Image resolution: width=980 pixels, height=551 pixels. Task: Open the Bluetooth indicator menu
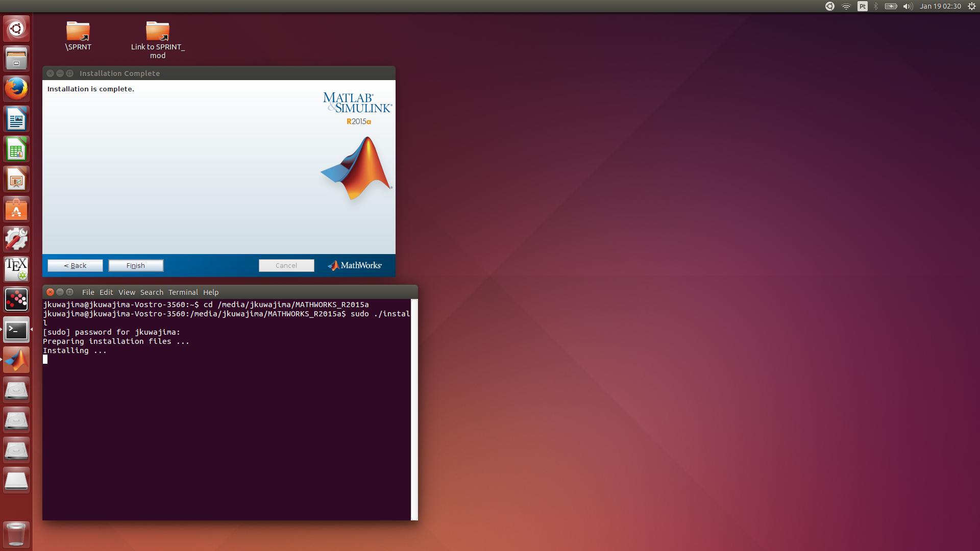click(876, 6)
